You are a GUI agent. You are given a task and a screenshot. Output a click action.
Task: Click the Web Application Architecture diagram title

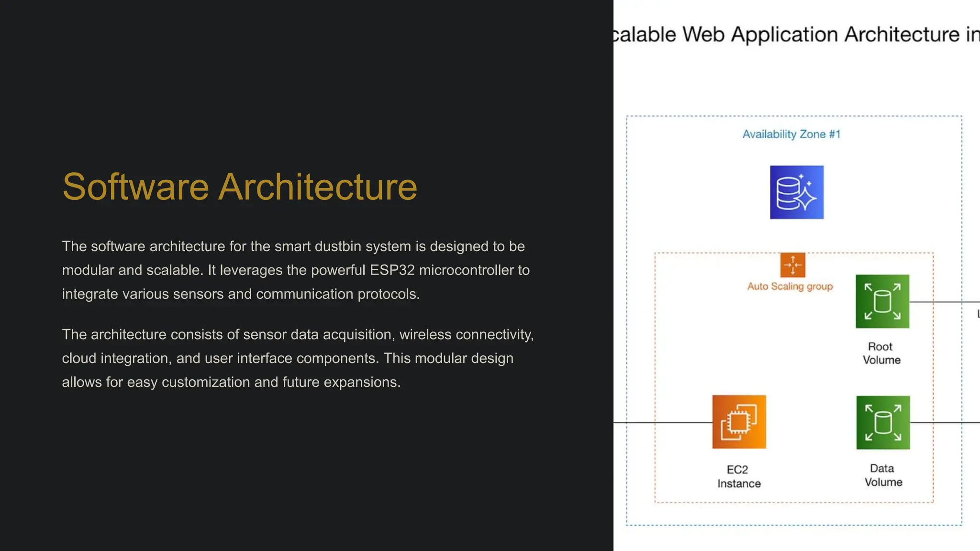pyautogui.click(x=796, y=34)
